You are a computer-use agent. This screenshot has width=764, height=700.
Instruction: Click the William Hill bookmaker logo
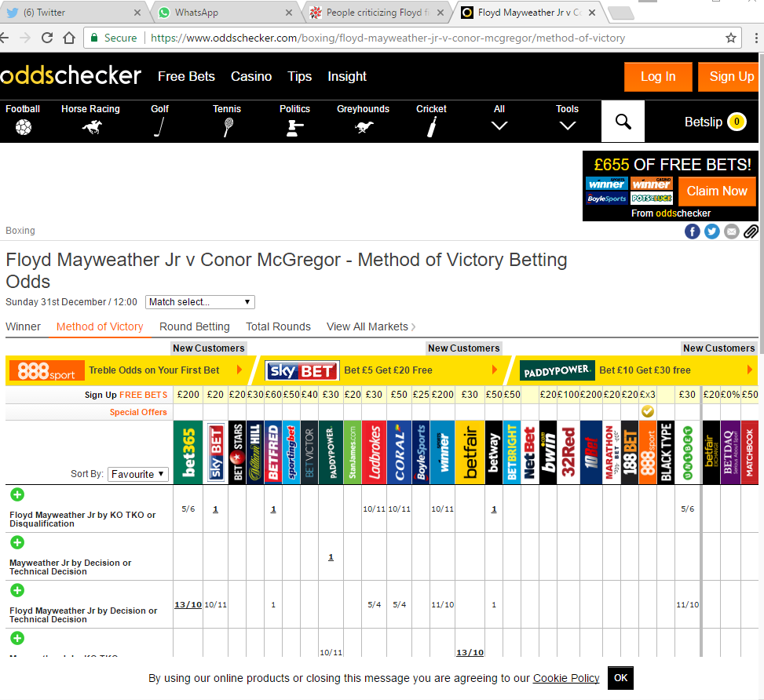pyautogui.click(x=255, y=453)
